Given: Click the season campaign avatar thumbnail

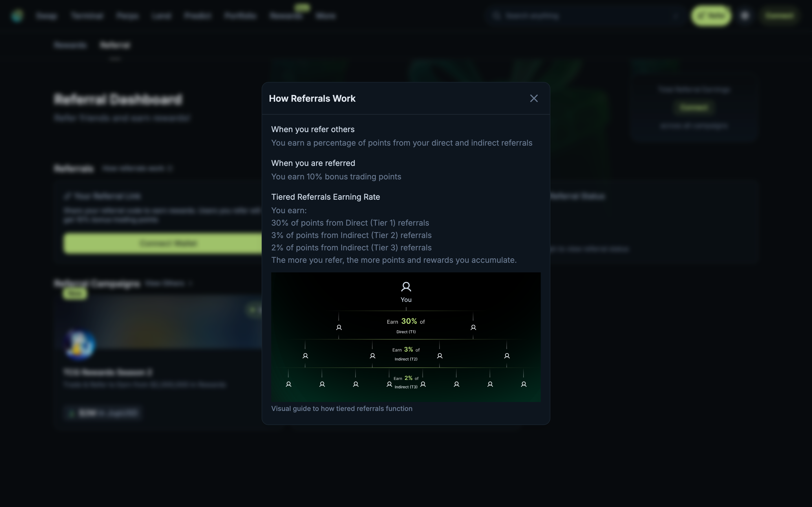Looking at the screenshot, I should [79, 344].
